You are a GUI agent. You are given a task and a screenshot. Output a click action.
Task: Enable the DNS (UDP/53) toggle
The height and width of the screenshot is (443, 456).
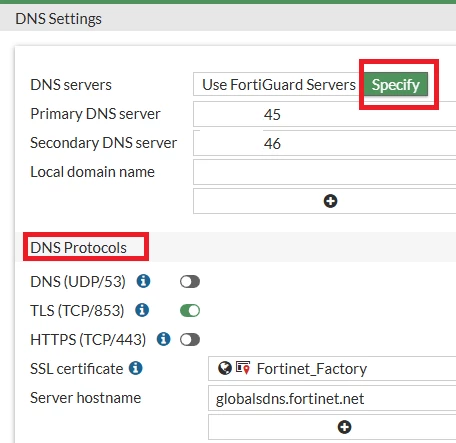[190, 282]
